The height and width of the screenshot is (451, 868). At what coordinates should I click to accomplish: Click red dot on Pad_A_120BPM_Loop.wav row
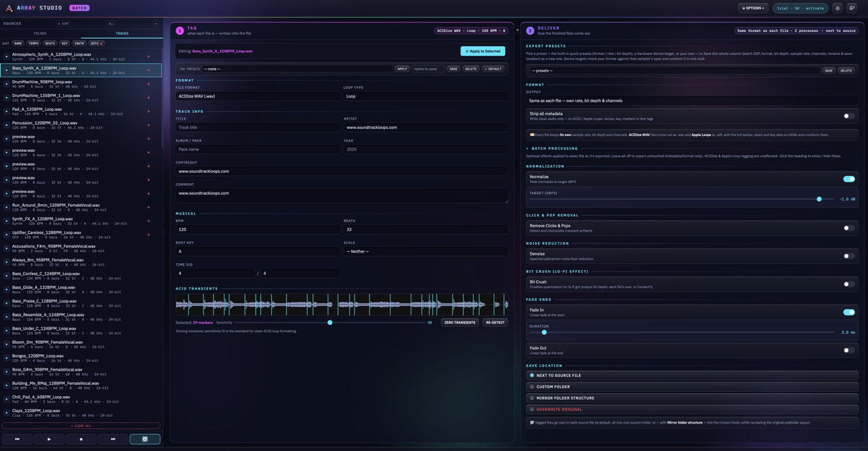click(148, 111)
